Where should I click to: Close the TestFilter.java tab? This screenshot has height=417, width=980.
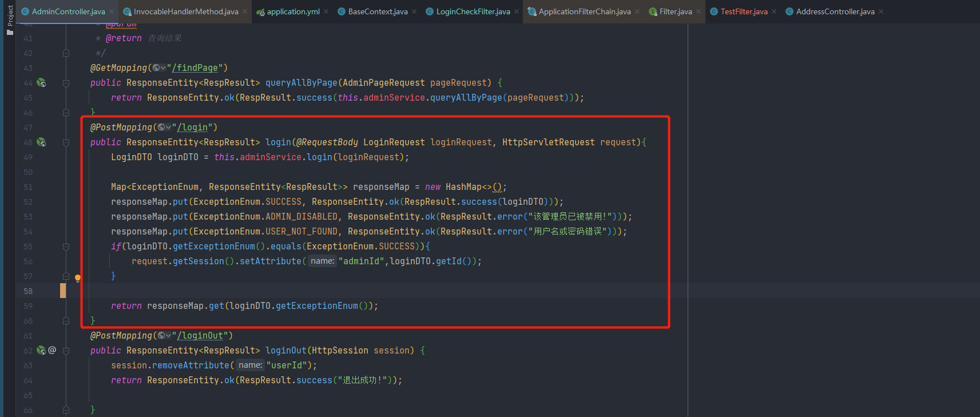[774, 12]
